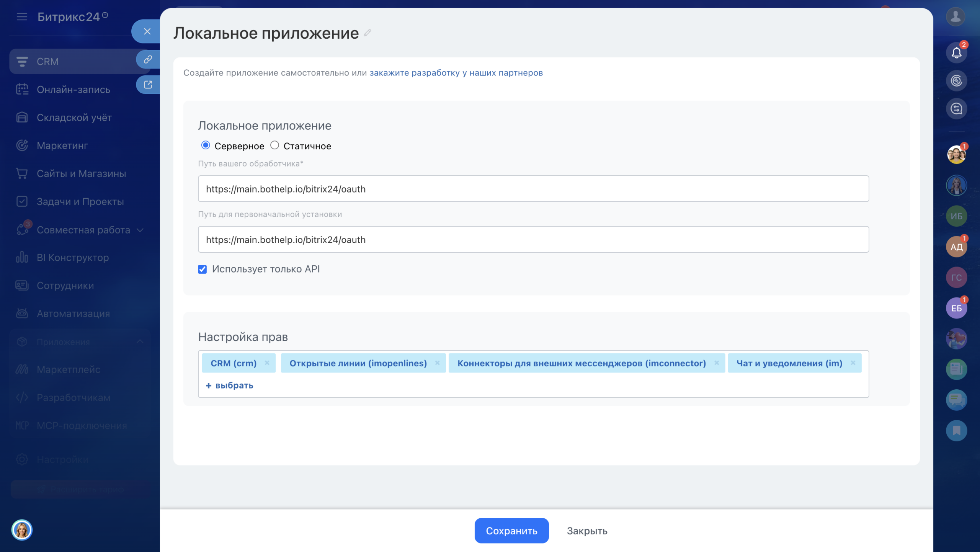Open the chat history icon in right sidebar
The height and width of the screenshot is (552, 980).
[956, 109]
